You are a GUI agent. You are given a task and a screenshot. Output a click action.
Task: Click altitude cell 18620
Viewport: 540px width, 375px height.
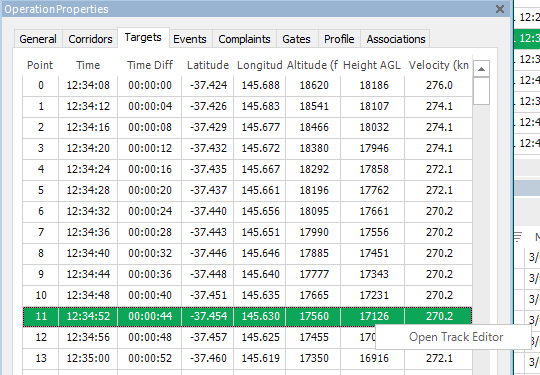(x=313, y=85)
